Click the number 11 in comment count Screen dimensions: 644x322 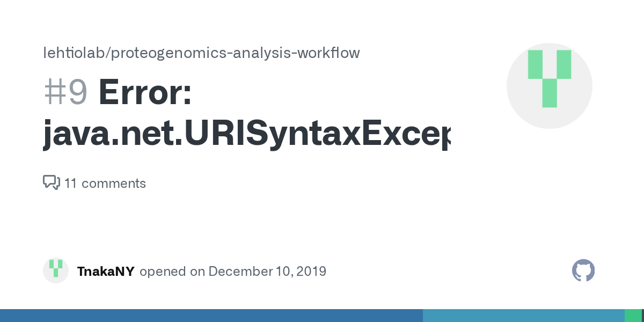click(x=70, y=184)
